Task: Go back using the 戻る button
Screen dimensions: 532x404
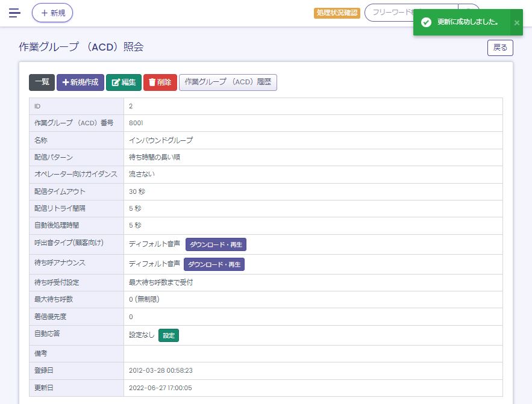Action: [x=499, y=48]
